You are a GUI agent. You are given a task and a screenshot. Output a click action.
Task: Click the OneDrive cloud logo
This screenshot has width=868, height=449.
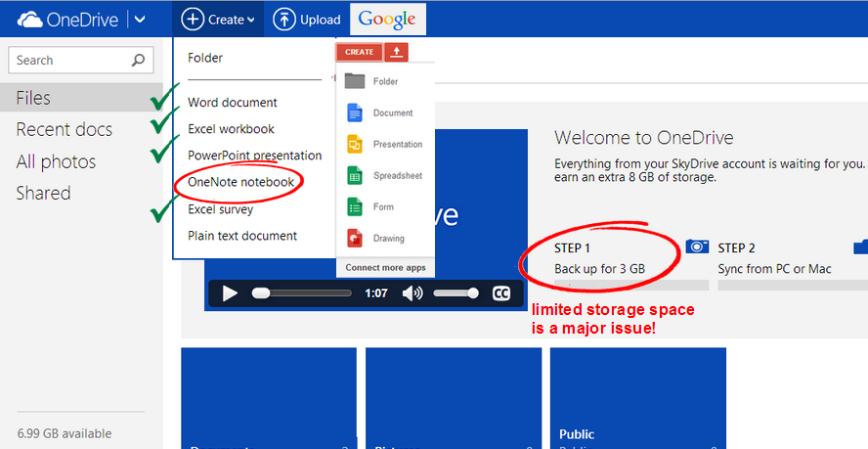30,20
